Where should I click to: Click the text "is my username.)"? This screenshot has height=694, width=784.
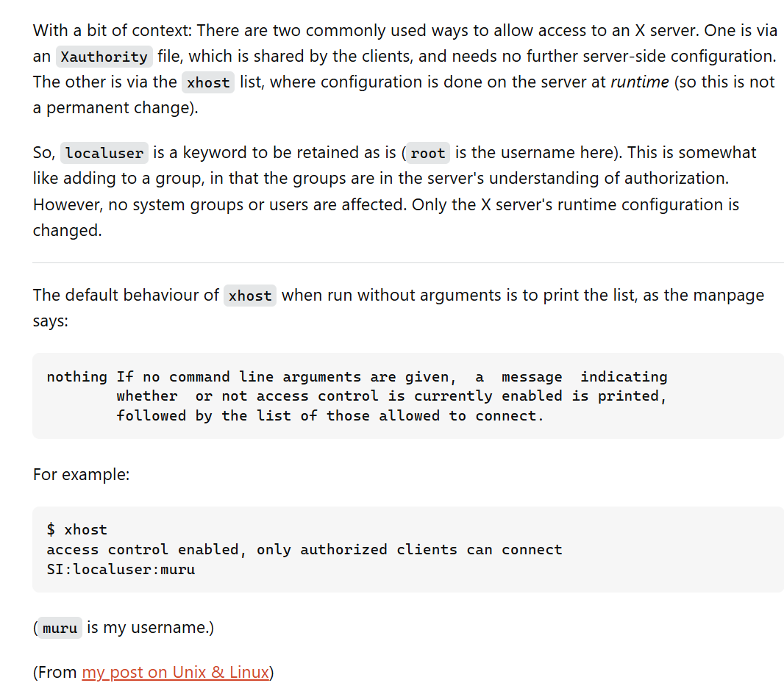point(150,628)
